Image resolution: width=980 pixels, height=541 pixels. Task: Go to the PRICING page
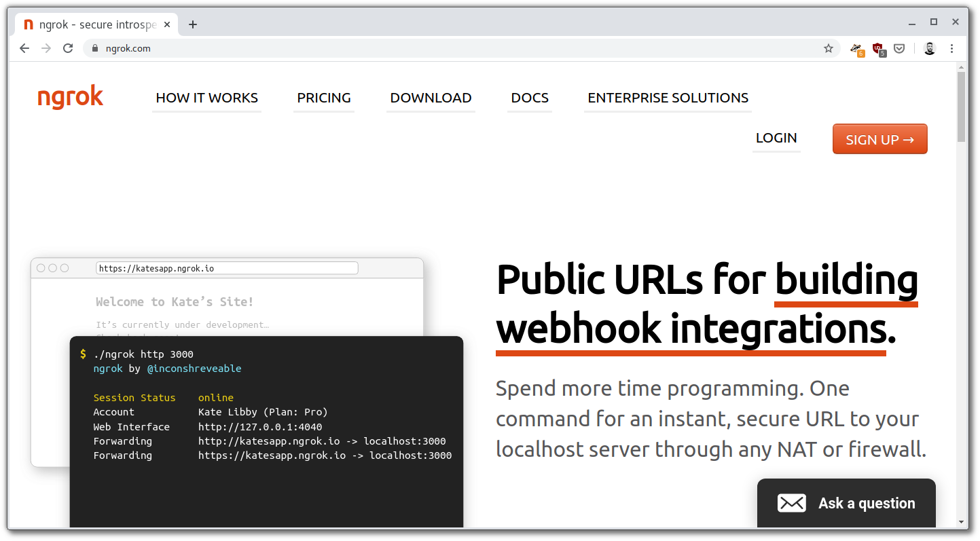[x=324, y=98]
